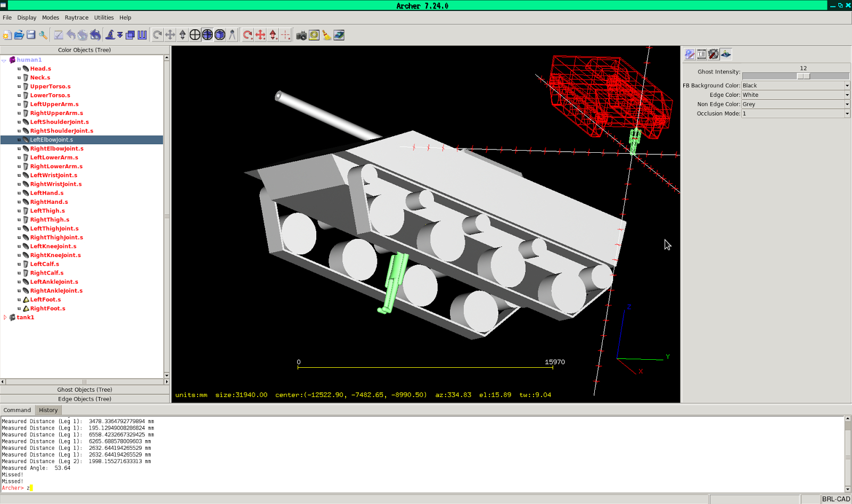This screenshot has width=852, height=504.
Task: Click the tree's horizontal scrollbar right arrow
Action: pos(167,382)
